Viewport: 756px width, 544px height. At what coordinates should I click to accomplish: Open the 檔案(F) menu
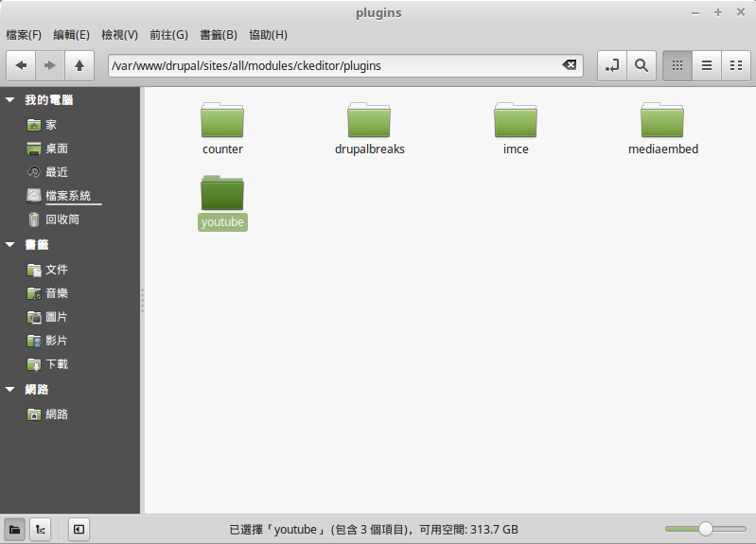point(24,35)
